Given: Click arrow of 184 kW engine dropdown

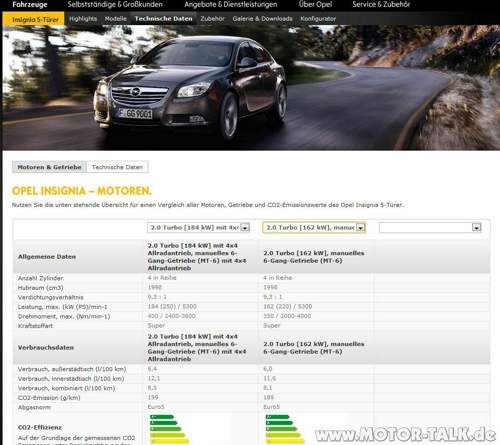Looking at the screenshot, I should tap(245, 228).
